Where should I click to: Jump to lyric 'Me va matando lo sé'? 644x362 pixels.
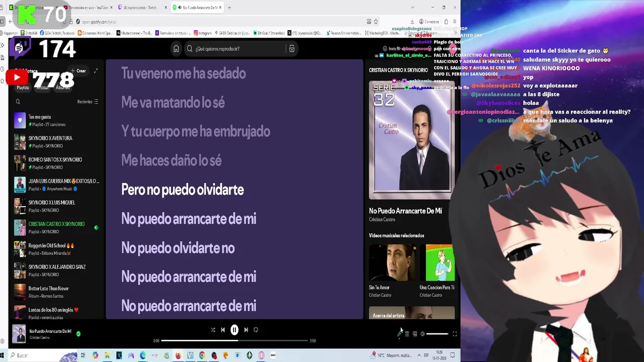pos(173,103)
